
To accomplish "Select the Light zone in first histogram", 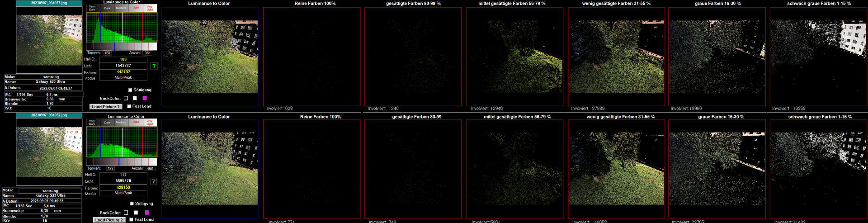I will (136, 8).
